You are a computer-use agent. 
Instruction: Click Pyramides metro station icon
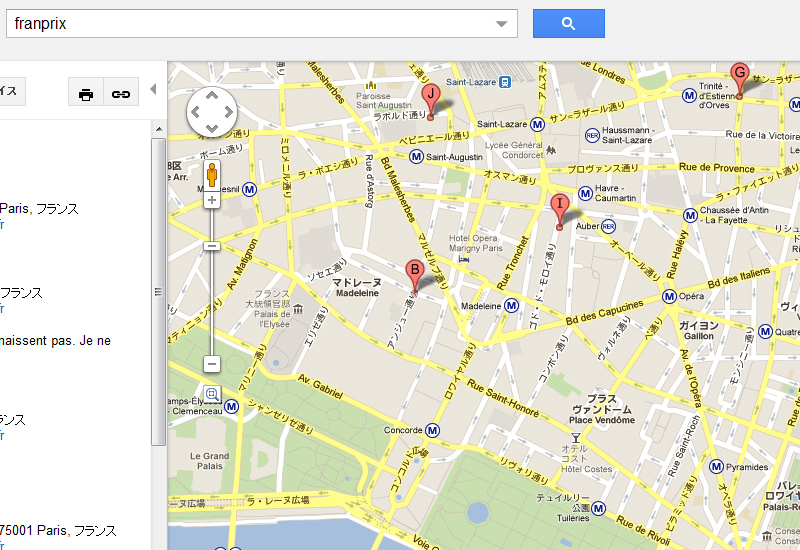click(x=716, y=466)
